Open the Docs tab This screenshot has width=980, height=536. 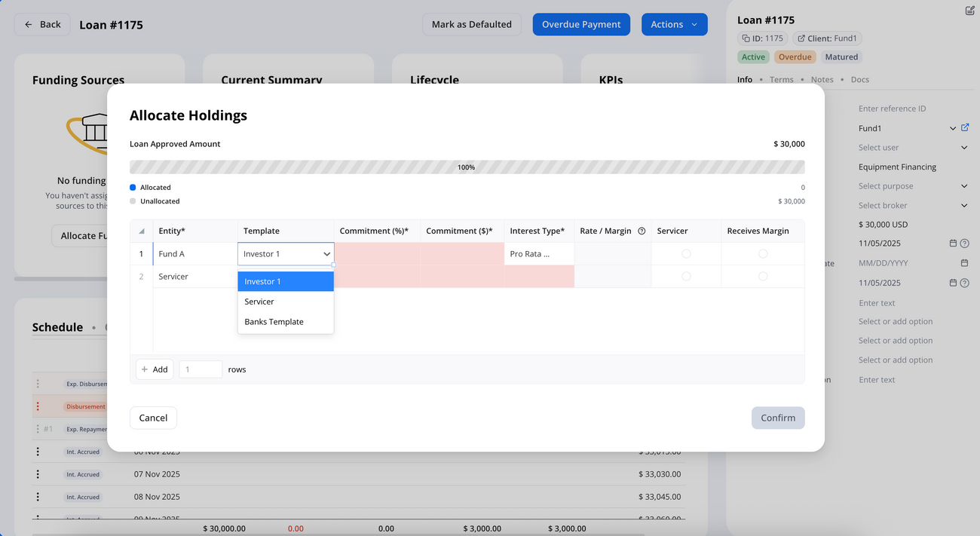[859, 79]
